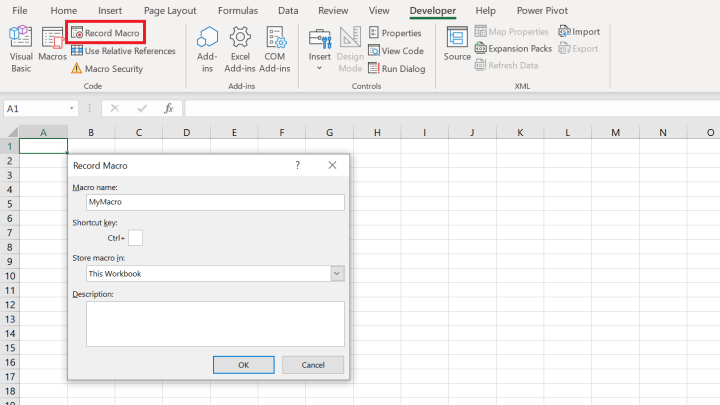Click the Ctrl+ shortcut key box
The height and width of the screenshot is (405, 720).
(135, 238)
